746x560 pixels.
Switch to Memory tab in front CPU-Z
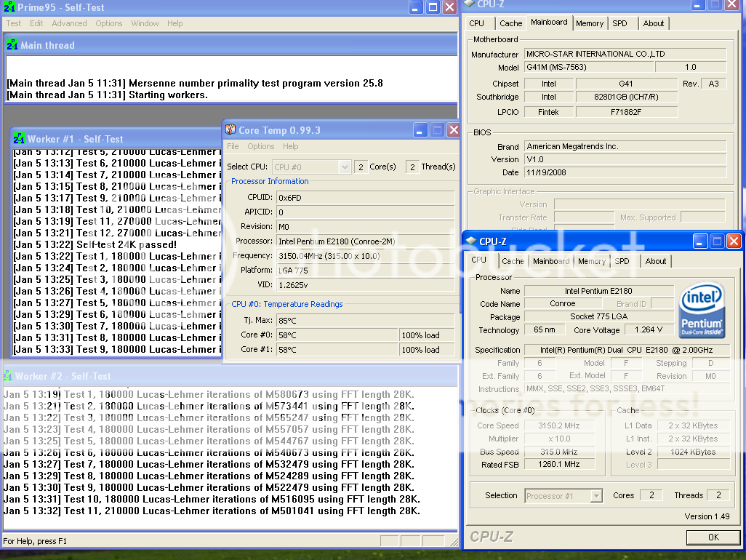click(591, 261)
